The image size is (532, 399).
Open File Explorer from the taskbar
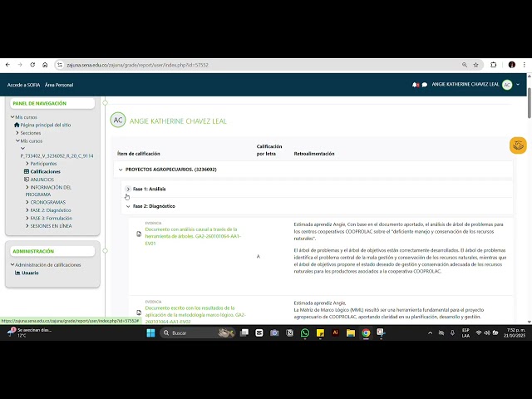point(351,332)
